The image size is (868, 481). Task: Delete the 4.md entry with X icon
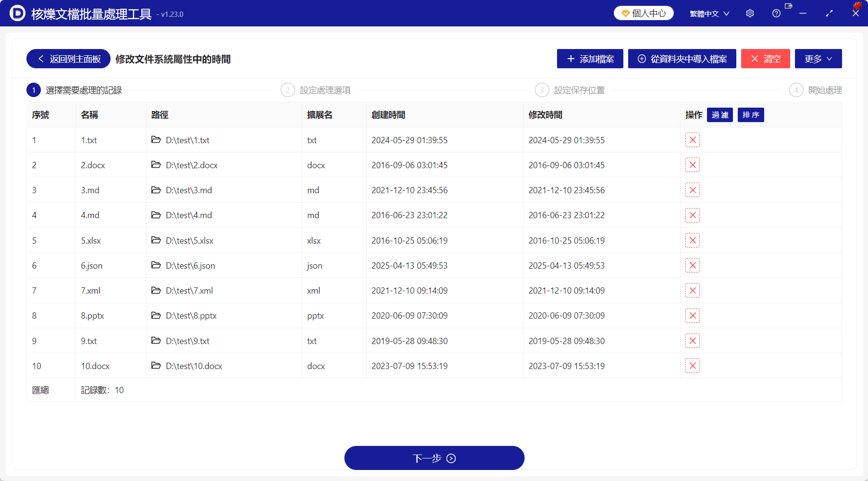(x=692, y=215)
